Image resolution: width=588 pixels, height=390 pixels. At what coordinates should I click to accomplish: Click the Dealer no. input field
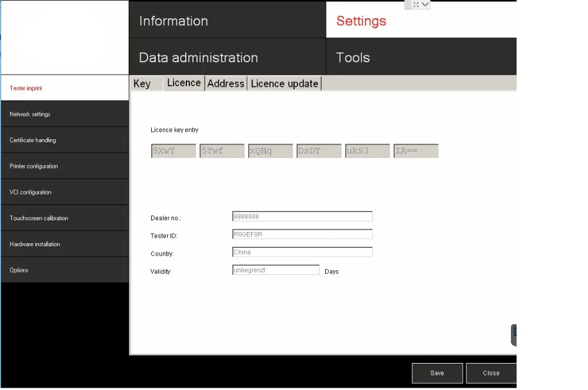tap(302, 217)
